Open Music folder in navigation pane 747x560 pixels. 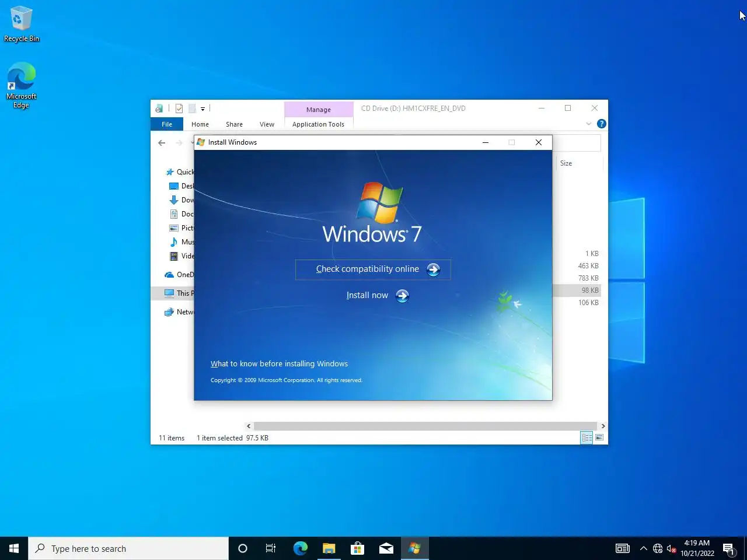coord(181,242)
